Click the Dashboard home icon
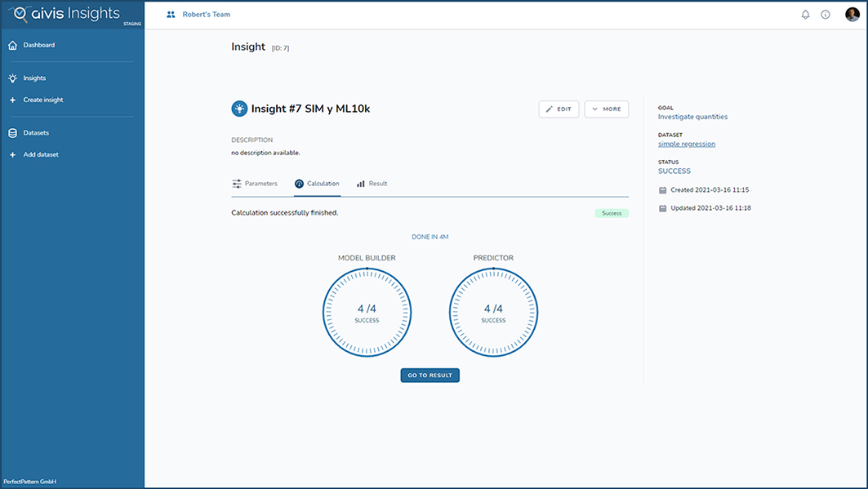 [12, 46]
